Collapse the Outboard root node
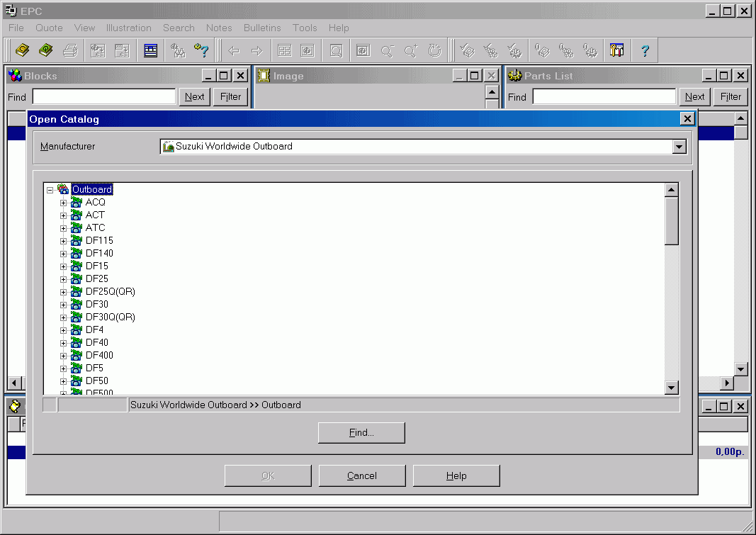The height and width of the screenshot is (535, 756). (49, 189)
